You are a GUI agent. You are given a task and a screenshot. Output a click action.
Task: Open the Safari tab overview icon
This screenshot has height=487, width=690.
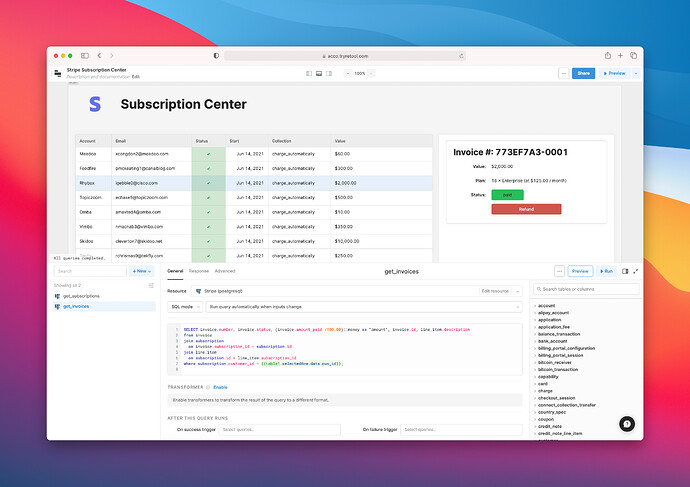(633, 56)
